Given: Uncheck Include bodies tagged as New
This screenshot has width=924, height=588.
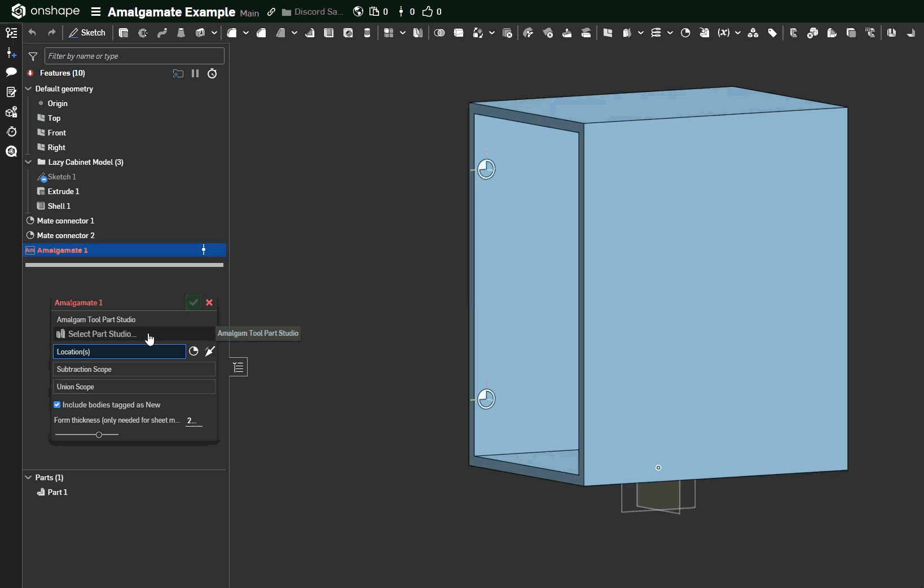Looking at the screenshot, I should [x=57, y=405].
